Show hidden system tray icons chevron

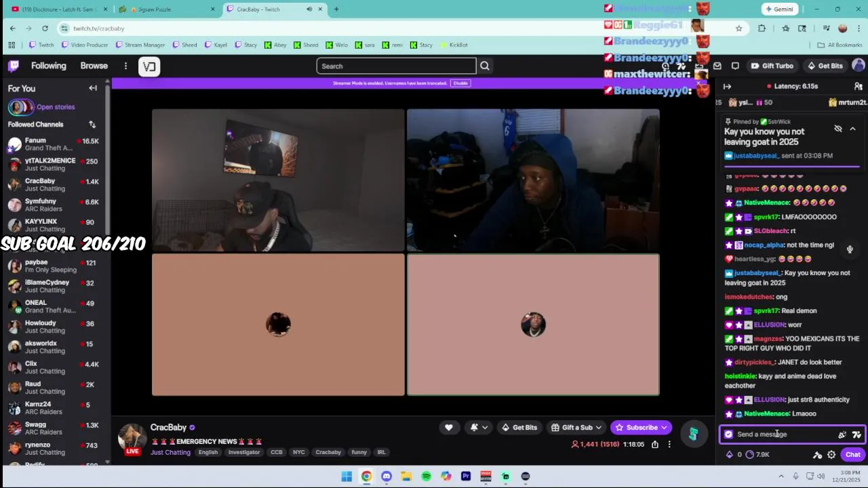pos(781,476)
